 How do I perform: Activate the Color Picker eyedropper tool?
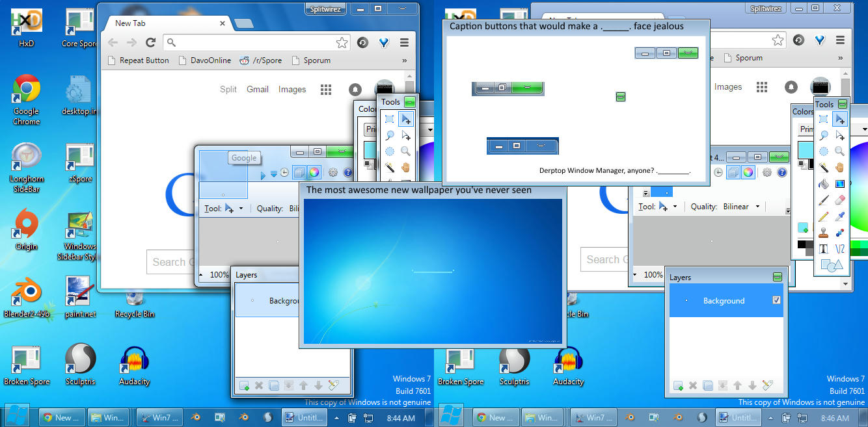[840, 216]
